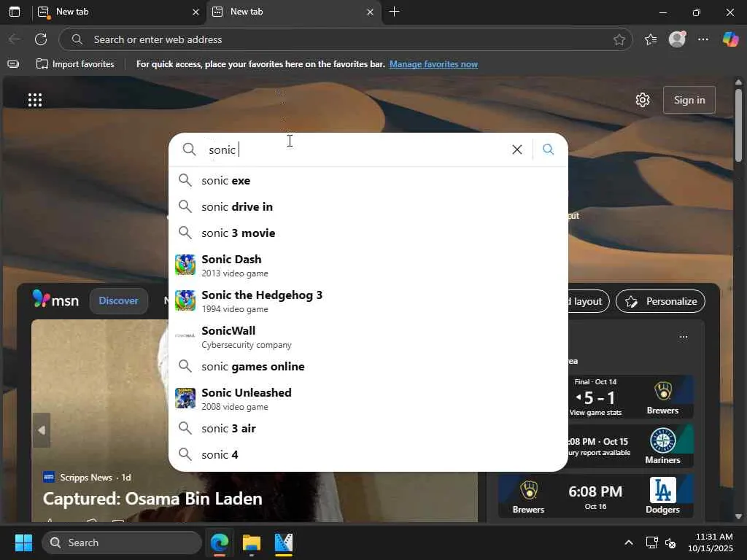This screenshot has height=560, width=747.
Task: Open the Windows Start menu
Action: pyautogui.click(x=23, y=542)
